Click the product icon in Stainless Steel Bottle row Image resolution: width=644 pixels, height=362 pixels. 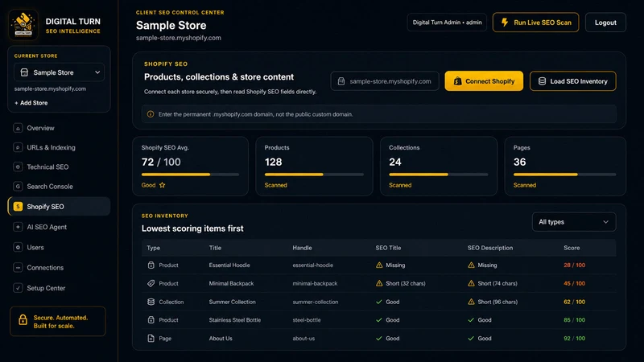click(151, 319)
